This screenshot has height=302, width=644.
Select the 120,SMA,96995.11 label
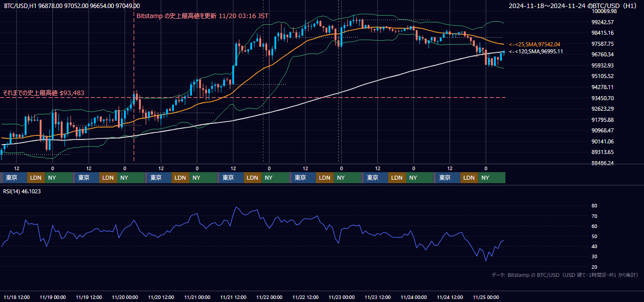click(536, 51)
